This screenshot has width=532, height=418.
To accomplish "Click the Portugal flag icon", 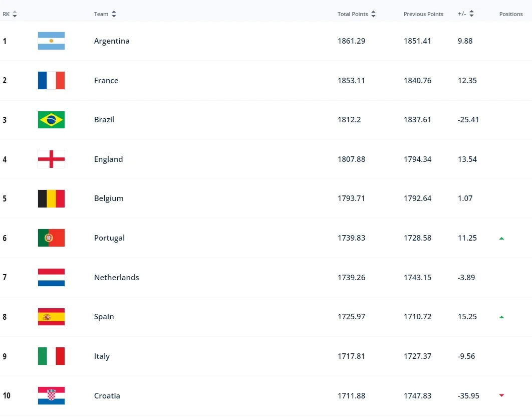I will pos(51,238).
